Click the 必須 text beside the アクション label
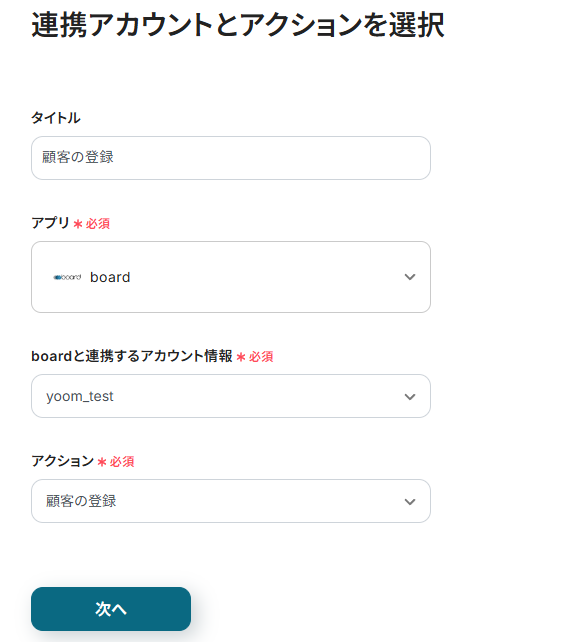The height and width of the screenshot is (642, 561). pyautogui.click(x=122, y=462)
